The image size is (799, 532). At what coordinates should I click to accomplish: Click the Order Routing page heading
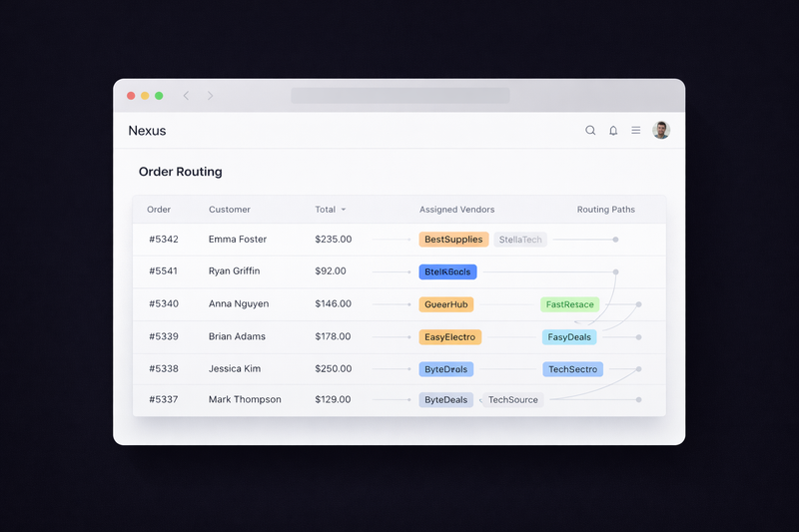tap(181, 172)
